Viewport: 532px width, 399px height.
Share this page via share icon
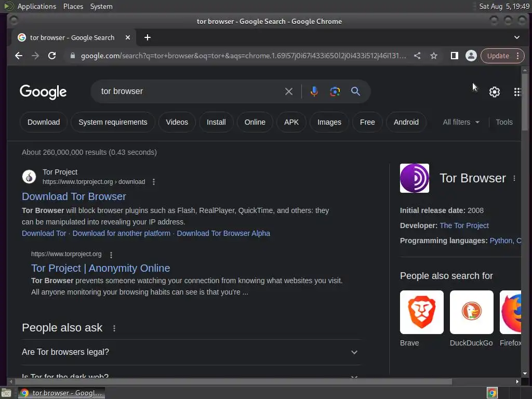tap(417, 56)
